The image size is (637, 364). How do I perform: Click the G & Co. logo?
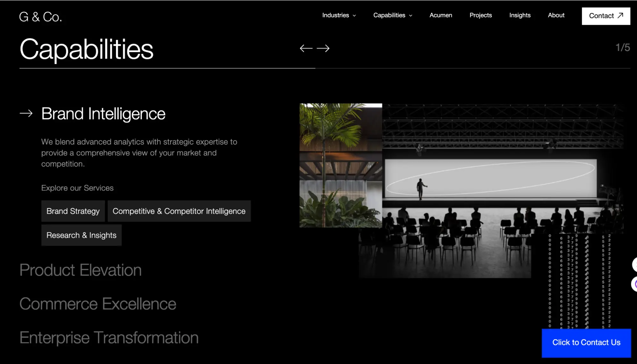[40, 17]
